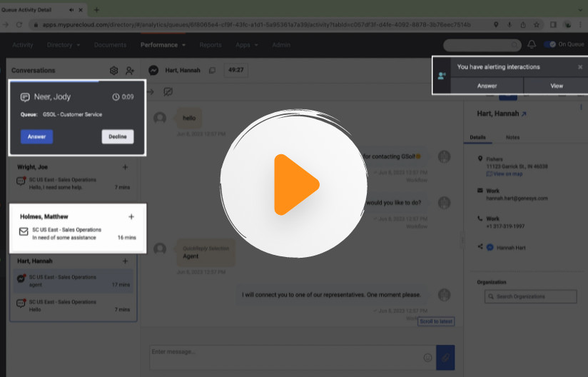This screenshot has width=588, height=377.
Task: Answer the Neer, Jody interaction
Action: pyautogui.click(x=36, y=136)
